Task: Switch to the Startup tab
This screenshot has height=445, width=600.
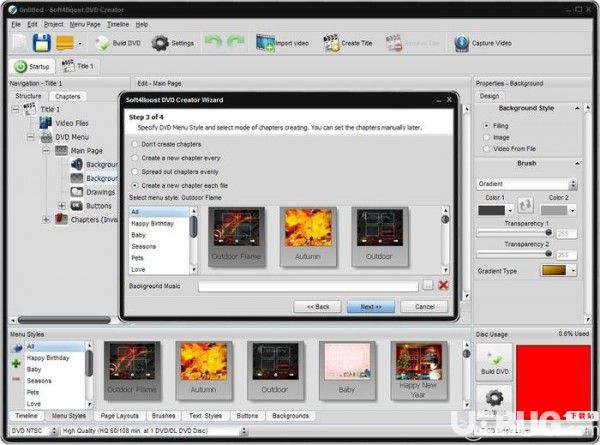Action: (32, 66)
